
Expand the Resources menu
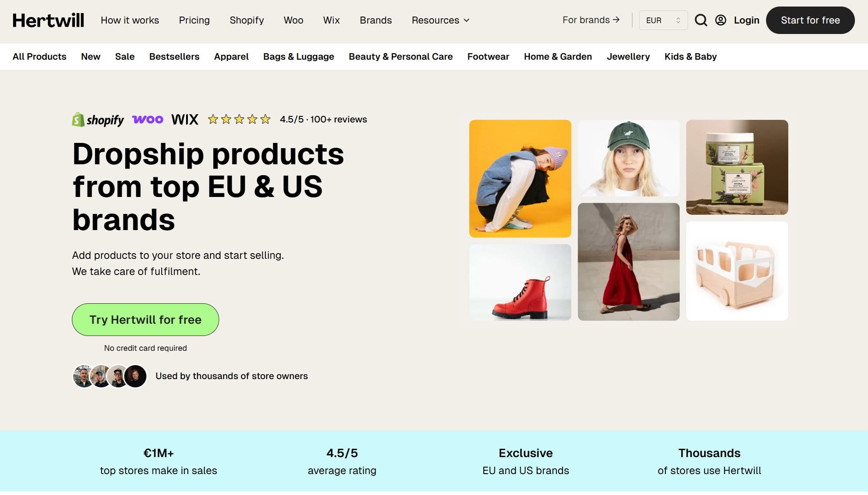[441, 20]
